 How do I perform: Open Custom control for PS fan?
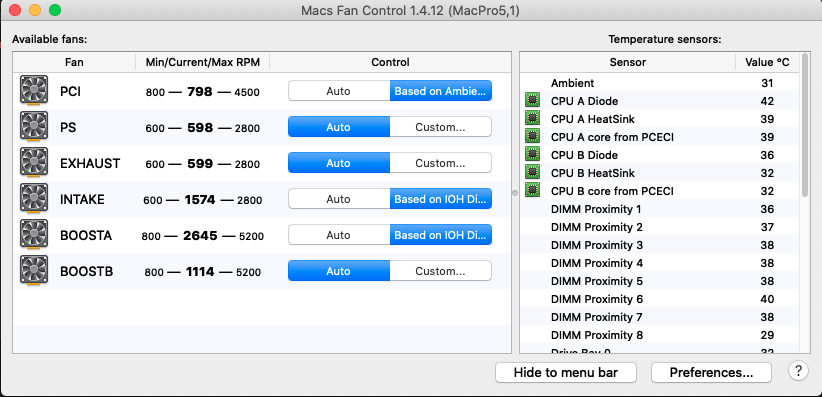[x=440, y=127]
